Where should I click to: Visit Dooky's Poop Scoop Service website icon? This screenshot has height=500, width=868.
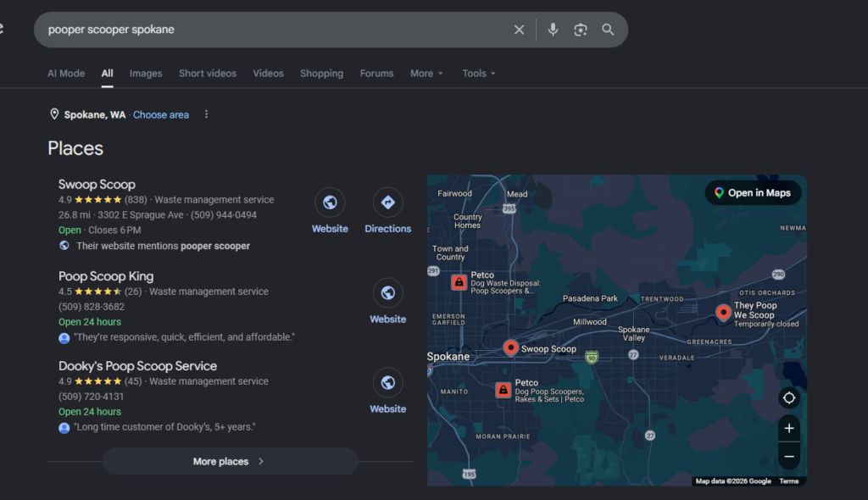(x=388, y=382)
